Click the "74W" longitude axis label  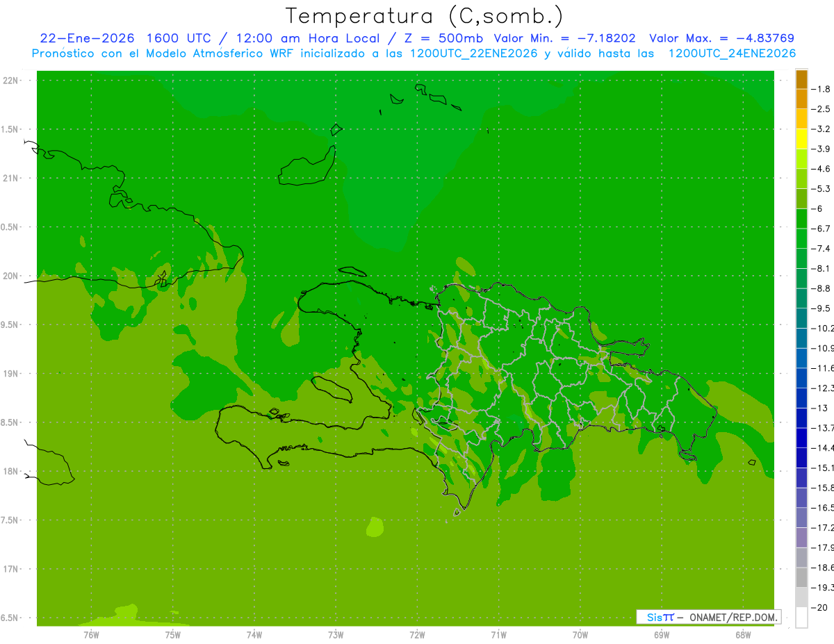tap(254, 635)
